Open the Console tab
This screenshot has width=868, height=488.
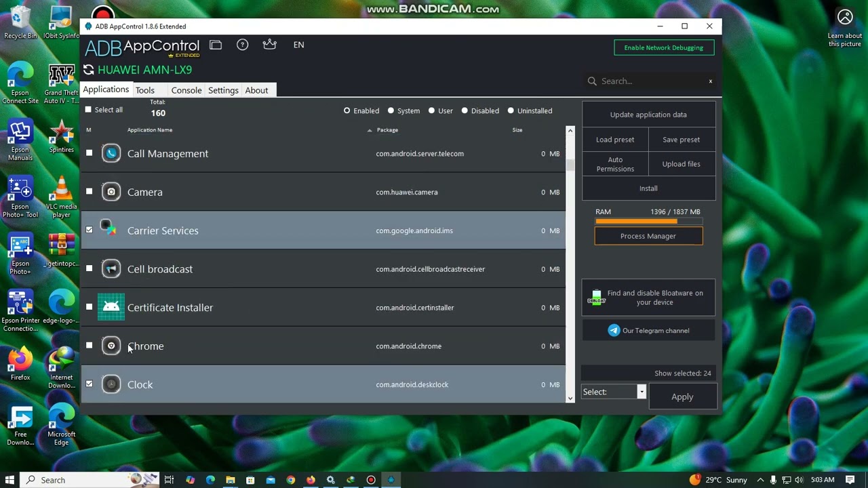(x=186, y=90)
